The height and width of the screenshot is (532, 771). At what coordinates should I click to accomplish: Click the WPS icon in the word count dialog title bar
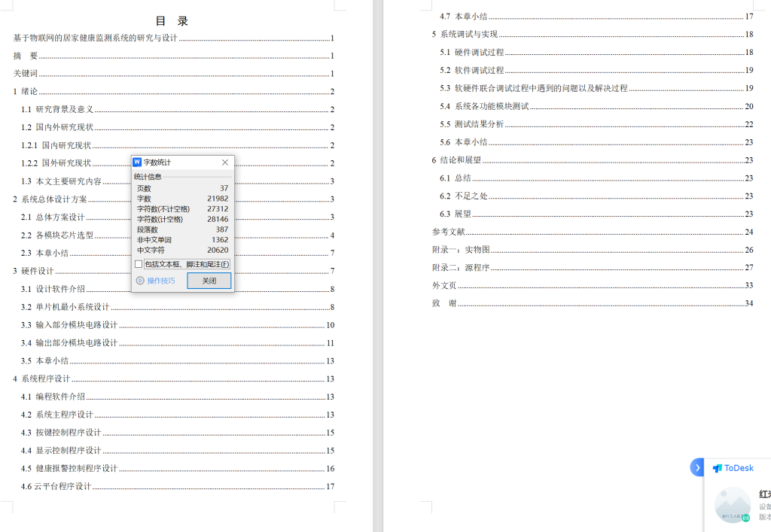click(136, 162)
